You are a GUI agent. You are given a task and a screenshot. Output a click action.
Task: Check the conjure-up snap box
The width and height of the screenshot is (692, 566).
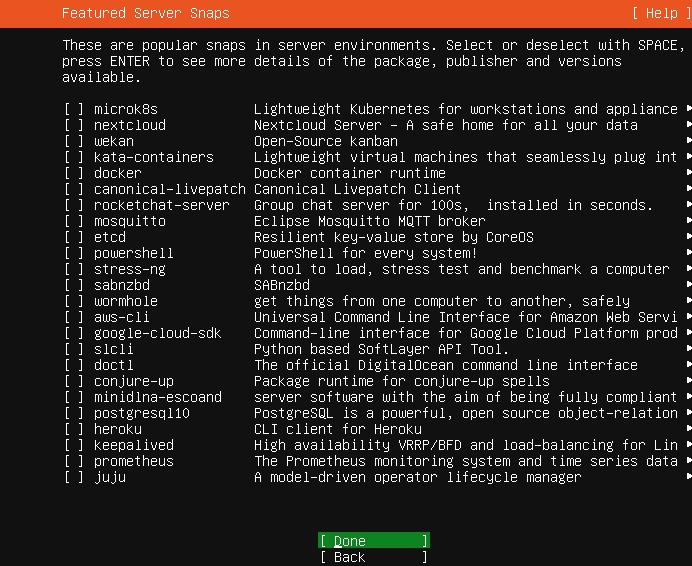click(x=74, y=381)
